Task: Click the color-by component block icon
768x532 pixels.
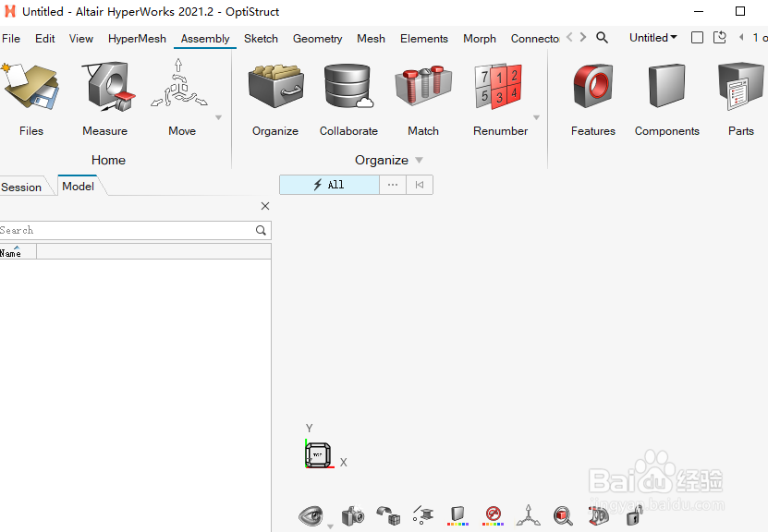Action: 457,515
